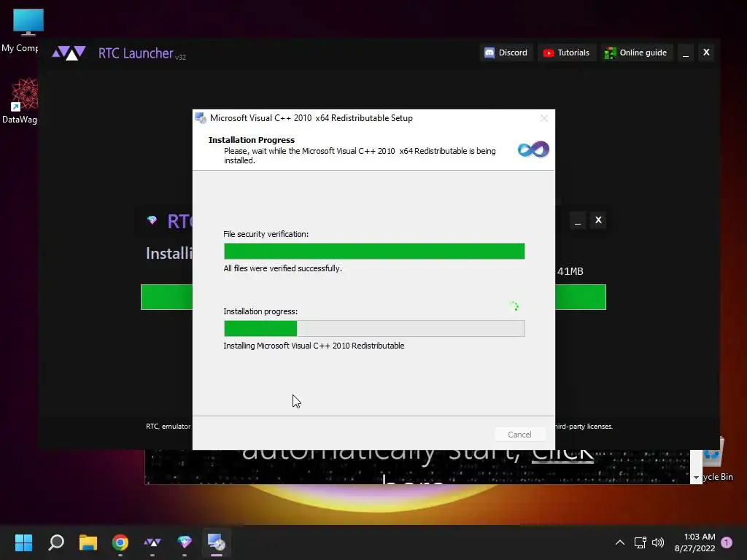The width and height of the screenshot is (747, 560).
Task: Select the Recycle Bin desktop icon
Action: point(718,459)
